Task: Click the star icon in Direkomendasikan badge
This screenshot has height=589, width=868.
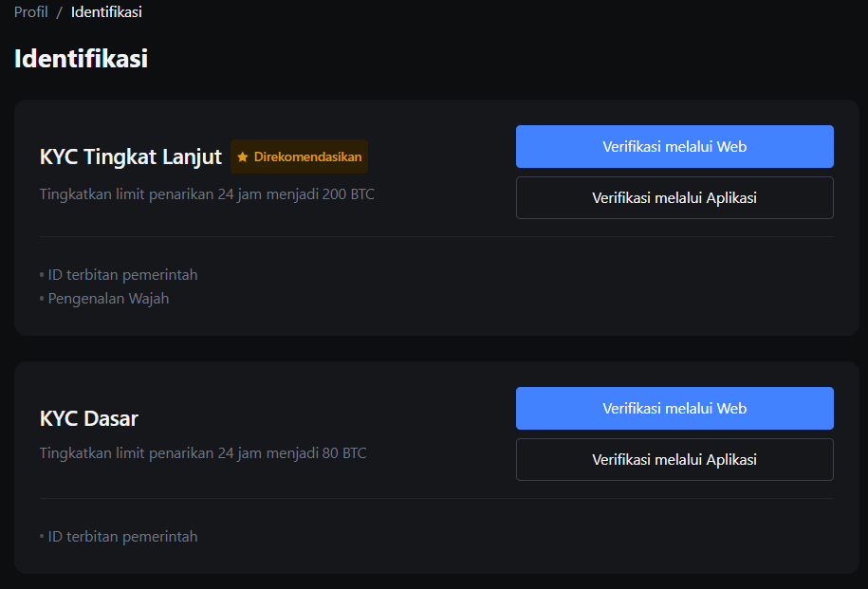Action: [244, 156]
